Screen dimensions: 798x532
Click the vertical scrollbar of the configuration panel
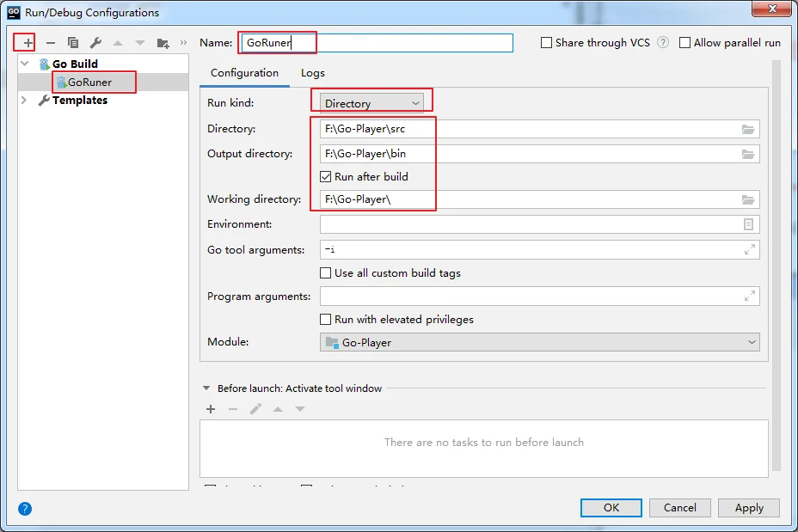777,265
